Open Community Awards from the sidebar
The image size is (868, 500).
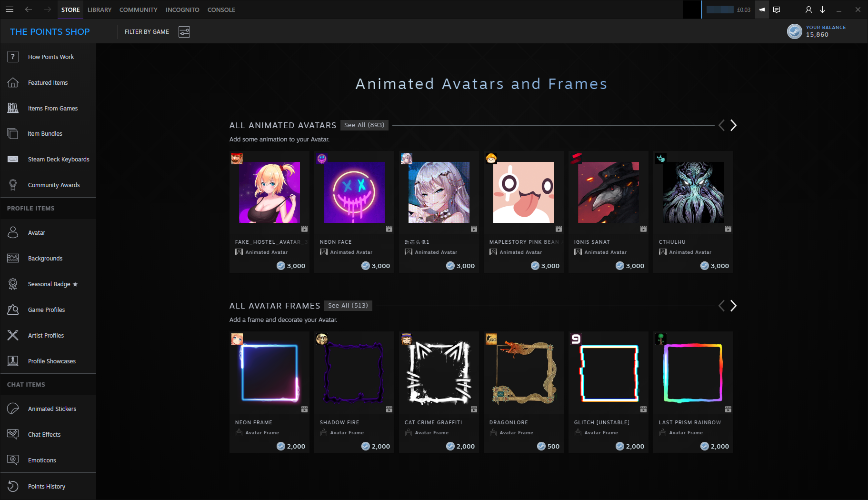coord(53,185)
